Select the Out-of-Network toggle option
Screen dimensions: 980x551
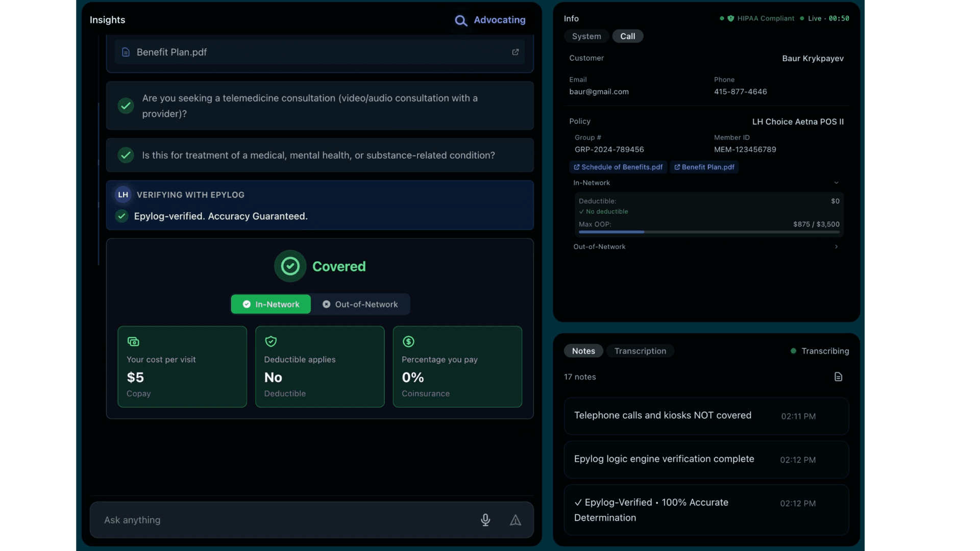pyautogui.click(x=360, y=304)
